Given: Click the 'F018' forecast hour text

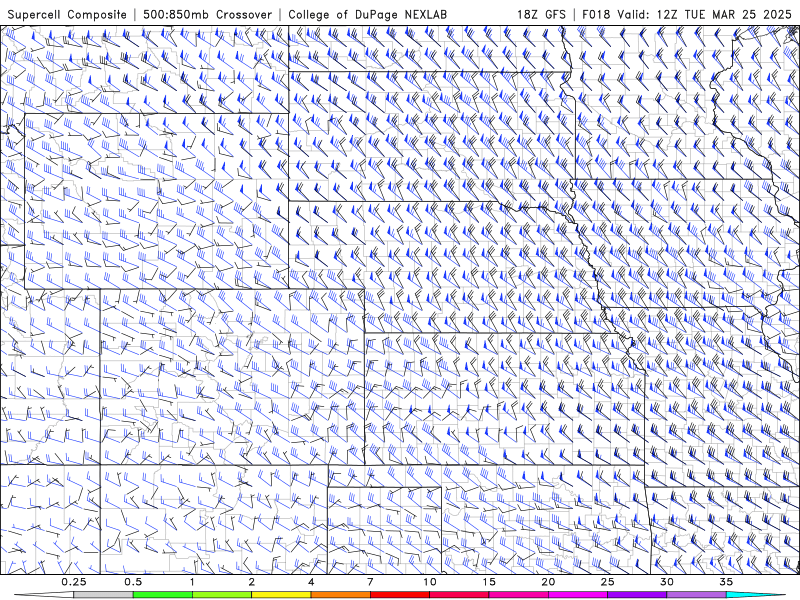Looking at the screenshot, I should [595, 14].
